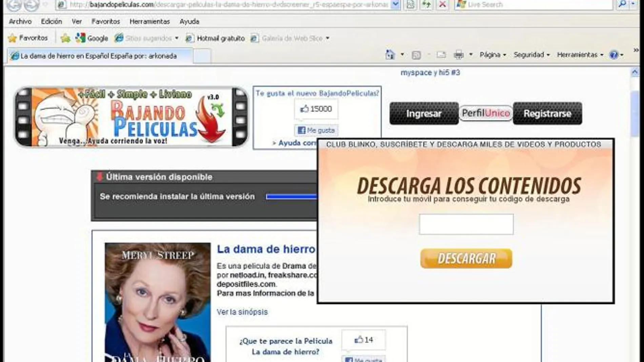Viewport: 644px width, 362px height.
Task: Click the 15000 likes counter
Action: tap(316, 109)
